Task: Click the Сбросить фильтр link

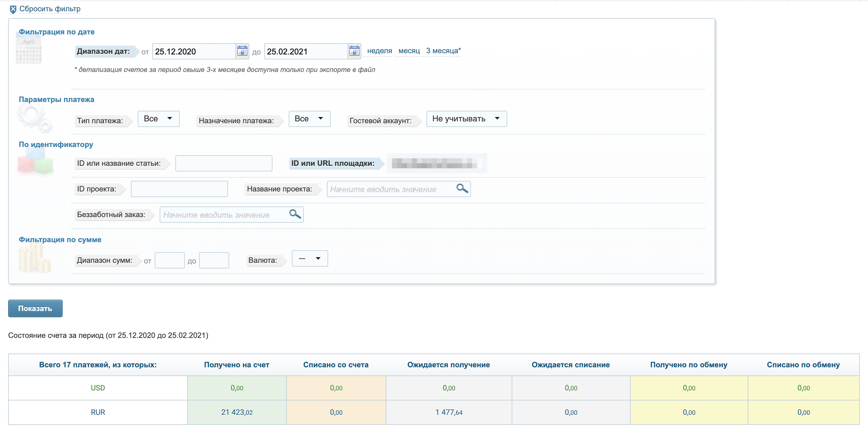Action: click(x=50, y=9)
